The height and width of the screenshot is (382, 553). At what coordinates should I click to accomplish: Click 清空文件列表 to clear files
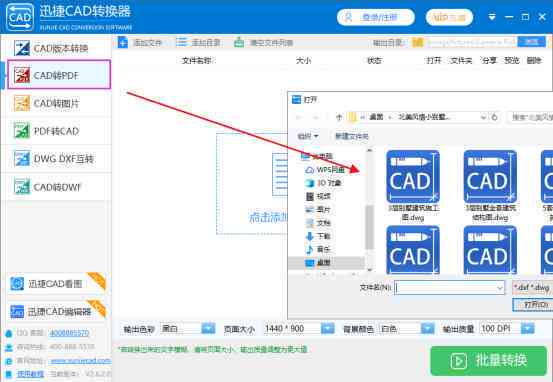coord(263,43)
